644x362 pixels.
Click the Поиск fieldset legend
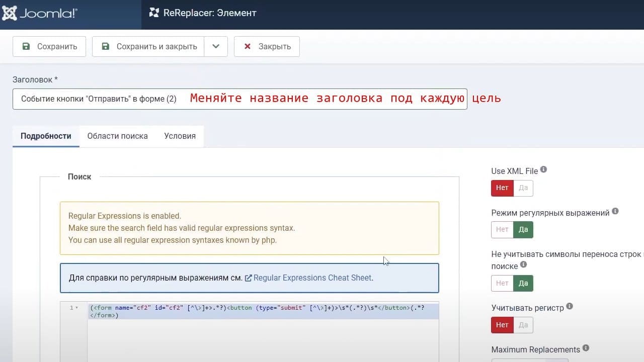[x=79, y=176]
